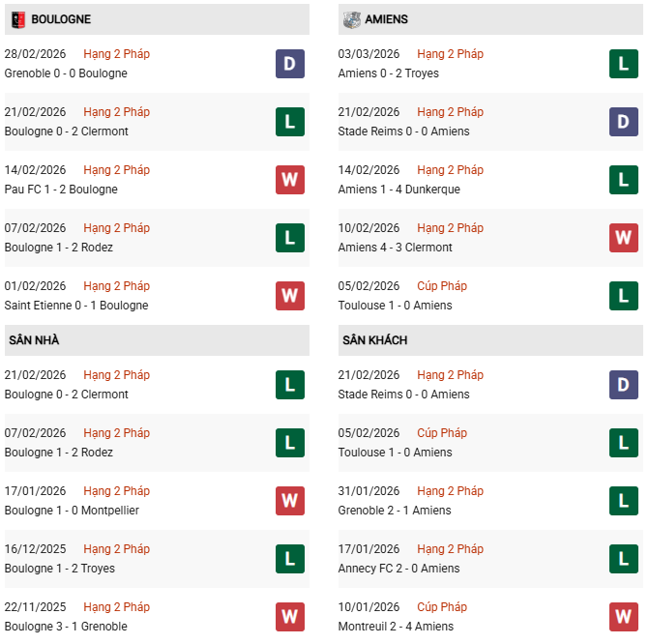Click the W badge for Boulogne 1 - 0 Montpellier
Image resolution: width=649 pixels, height=644 pixels.
(x=290, y=501)
